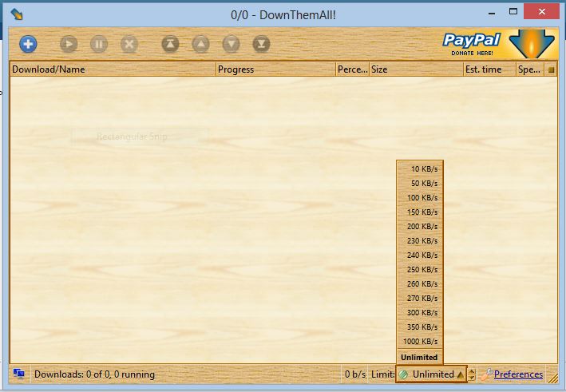Maximize the DownThemAll window
This screenshot has height=392, width=566.
click(x=513, y=12)
